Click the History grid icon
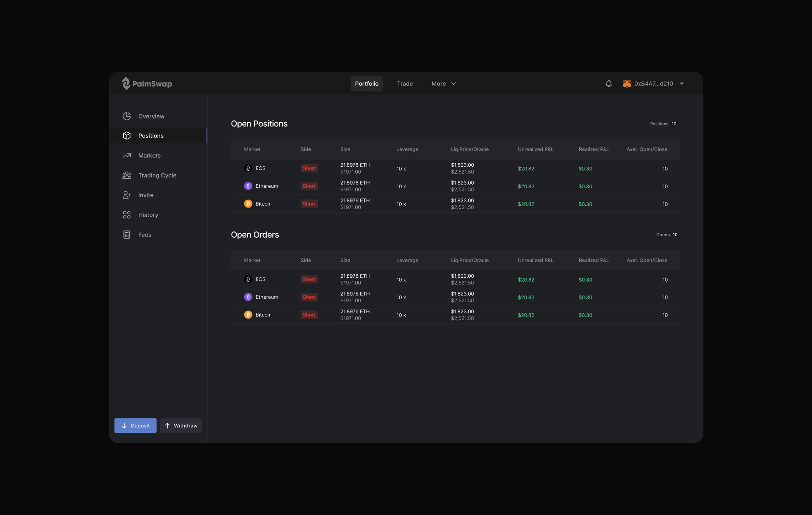This screenshot has height=515, width=812. (x=127, y=215)
